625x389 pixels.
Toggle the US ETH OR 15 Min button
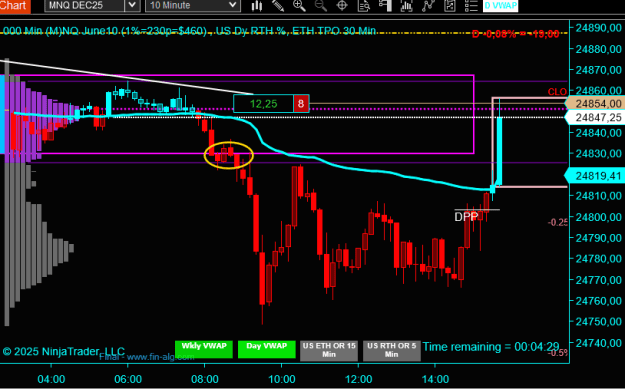pos(329,350)
